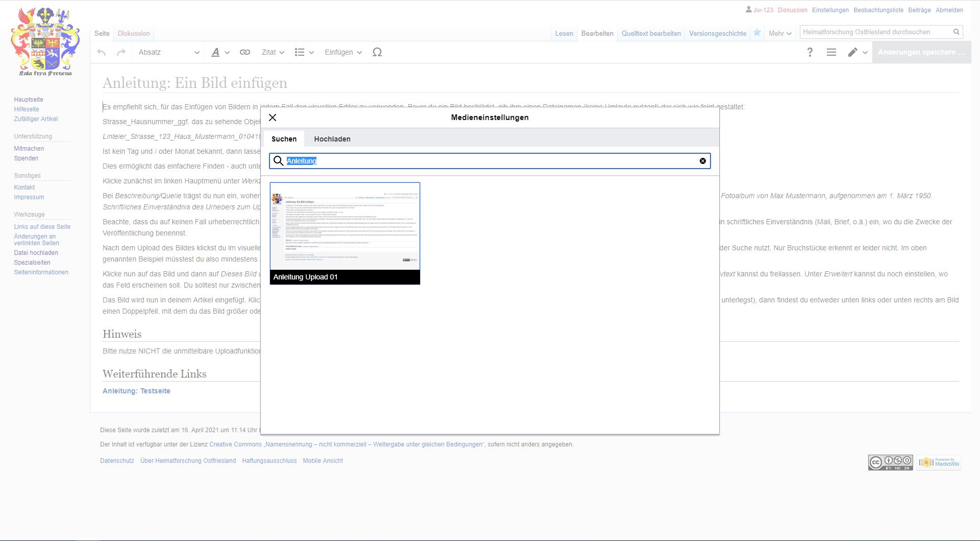Toggle the watchlist star icon
Image resolution: width=980 pixels, height=541 pixels.
point(757,33)
